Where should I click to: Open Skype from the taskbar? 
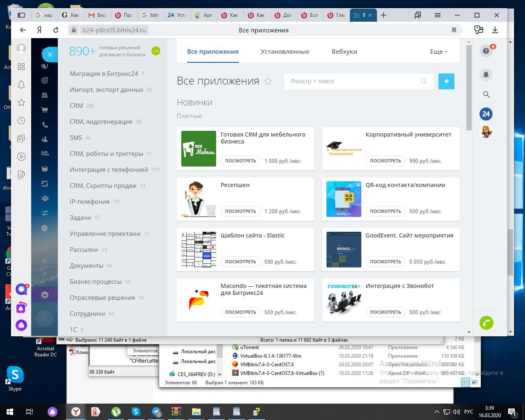(x=136, y=411)
